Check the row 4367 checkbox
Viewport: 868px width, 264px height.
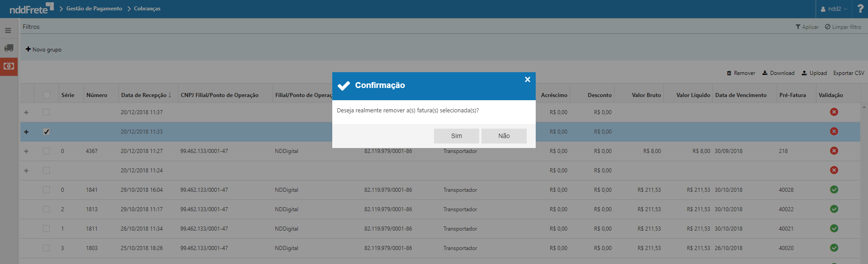click(x=47, y=151)
